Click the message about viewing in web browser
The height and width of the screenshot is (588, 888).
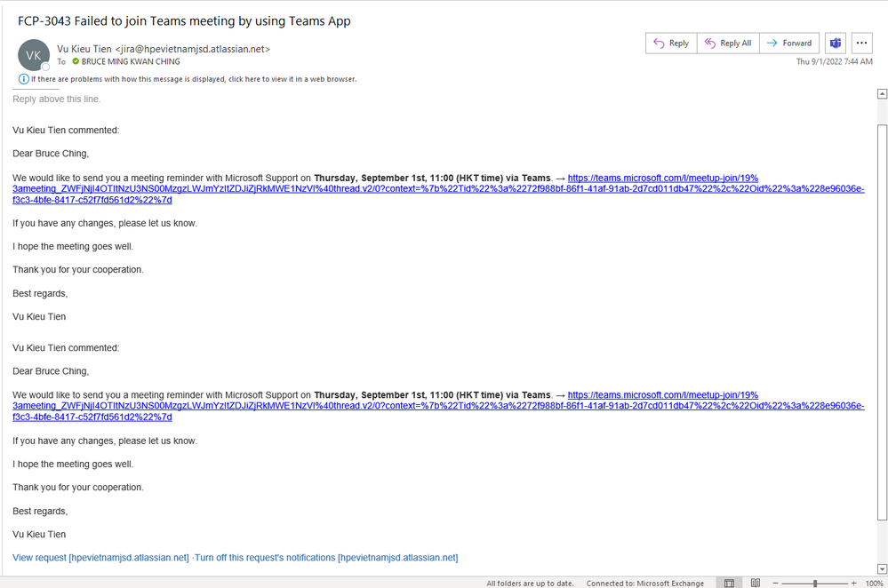click(x=194, y=79)
